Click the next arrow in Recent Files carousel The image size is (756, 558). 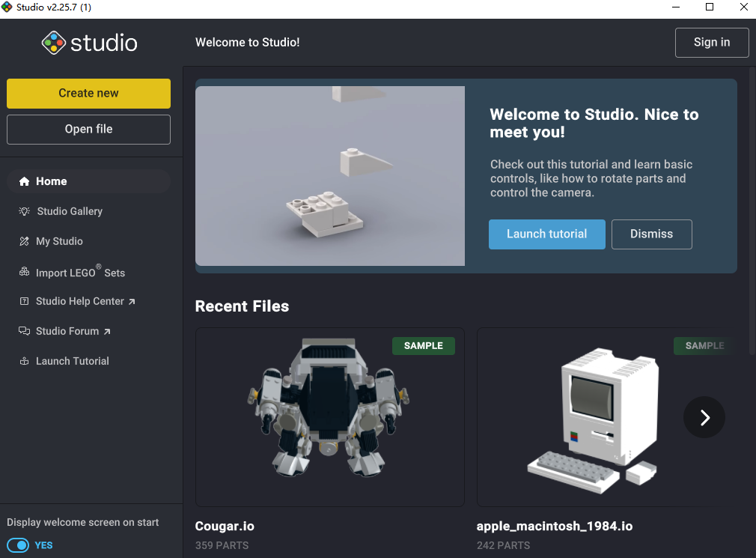pyautogui.click(x=704, y=417)
